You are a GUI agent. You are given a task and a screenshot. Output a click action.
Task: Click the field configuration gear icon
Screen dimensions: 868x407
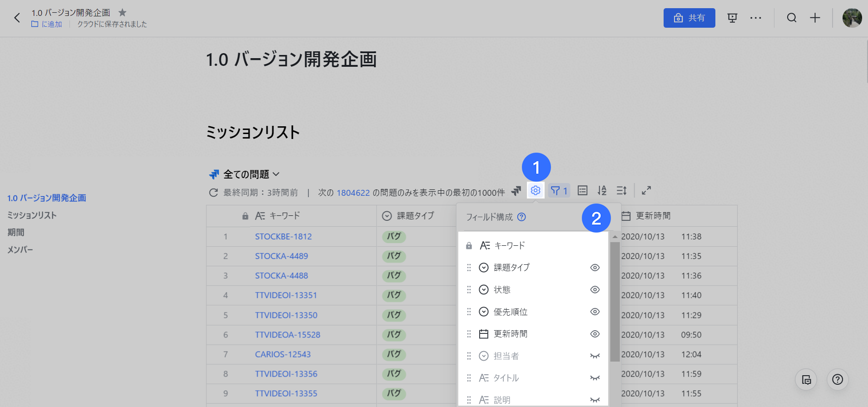click(536, 190)
